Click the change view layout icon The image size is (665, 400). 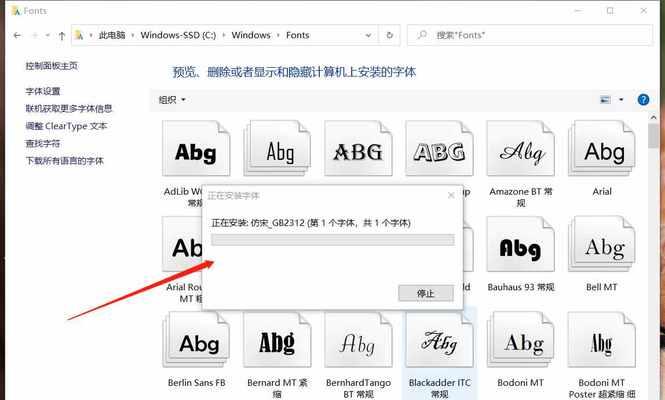coord(605,100)
